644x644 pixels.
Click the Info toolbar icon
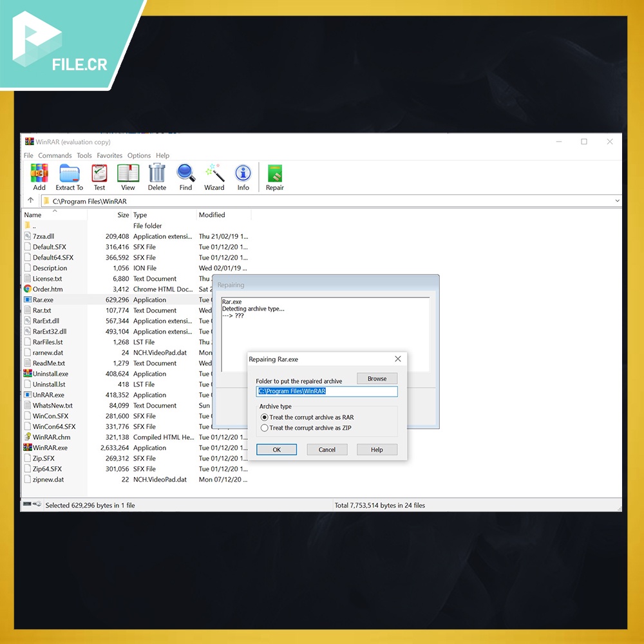tap(243, 174)
